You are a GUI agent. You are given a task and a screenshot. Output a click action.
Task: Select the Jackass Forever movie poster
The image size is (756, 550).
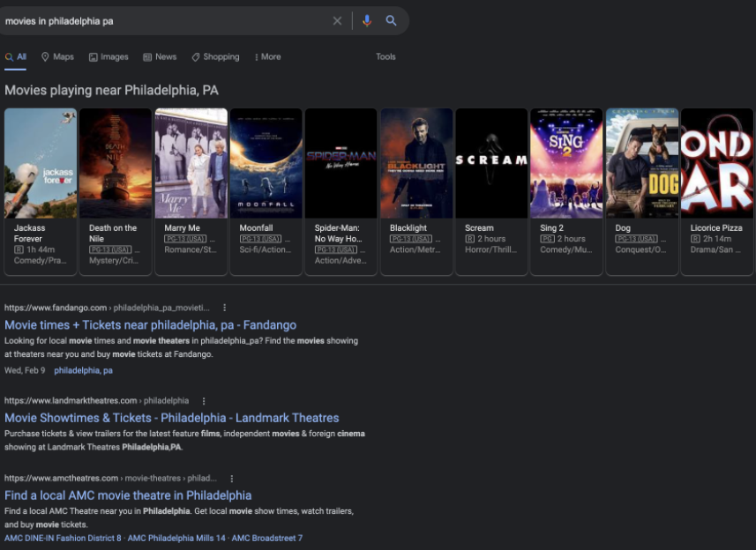pos(41,163)
